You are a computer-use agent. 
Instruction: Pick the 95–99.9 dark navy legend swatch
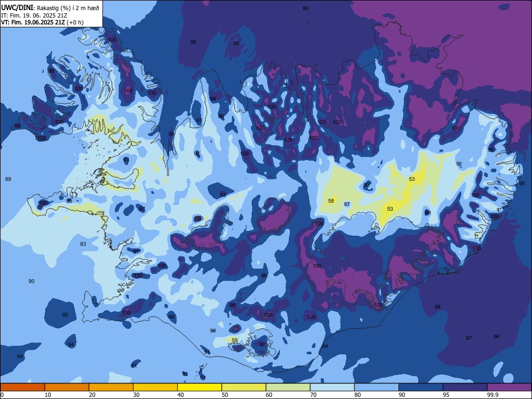click(x=465, y=387)
